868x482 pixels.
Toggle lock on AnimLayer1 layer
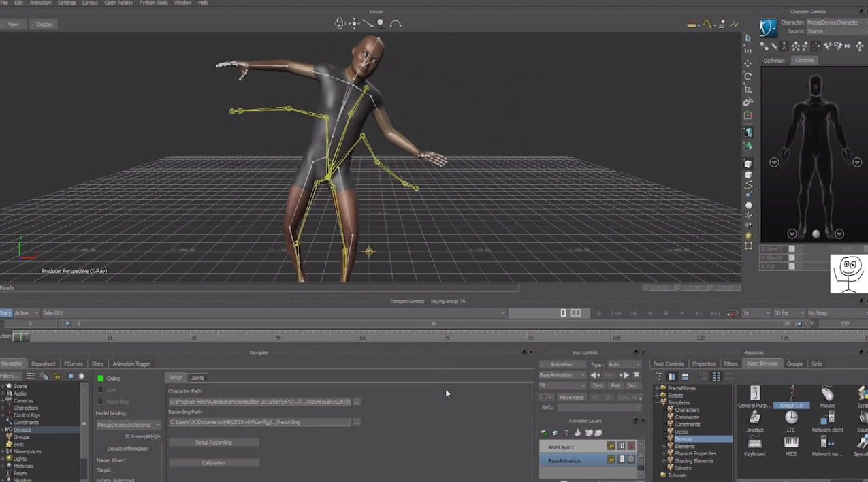(x=611, y=446)
